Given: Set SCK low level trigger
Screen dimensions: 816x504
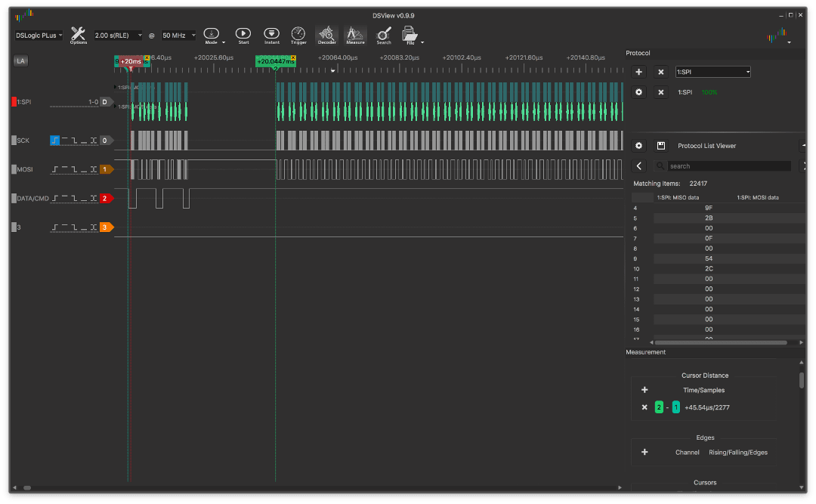Looking at the screenshot, I should pos(84,140).
